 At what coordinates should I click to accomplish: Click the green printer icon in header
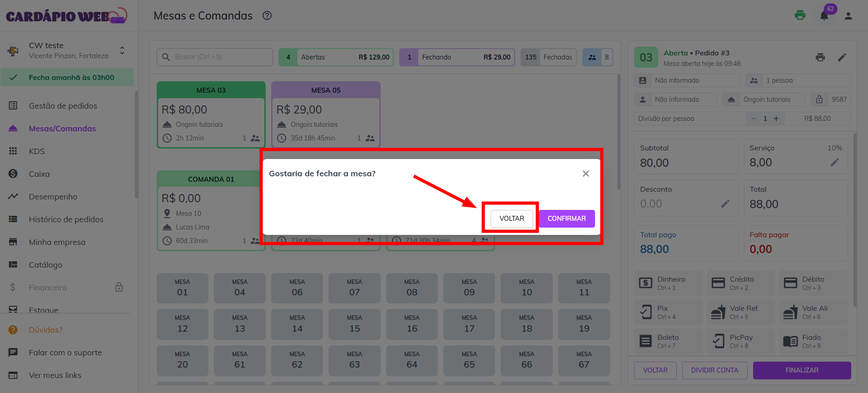coord(800,15)
